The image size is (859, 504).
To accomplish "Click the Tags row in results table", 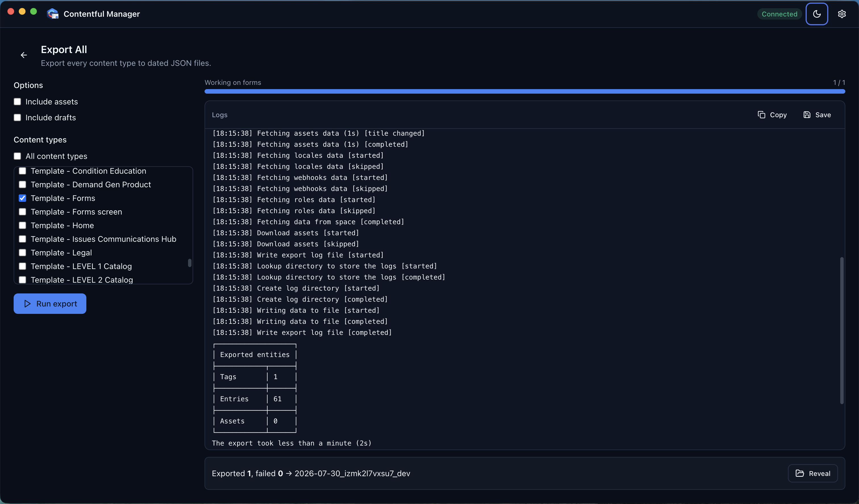I will tap(255, 377).
